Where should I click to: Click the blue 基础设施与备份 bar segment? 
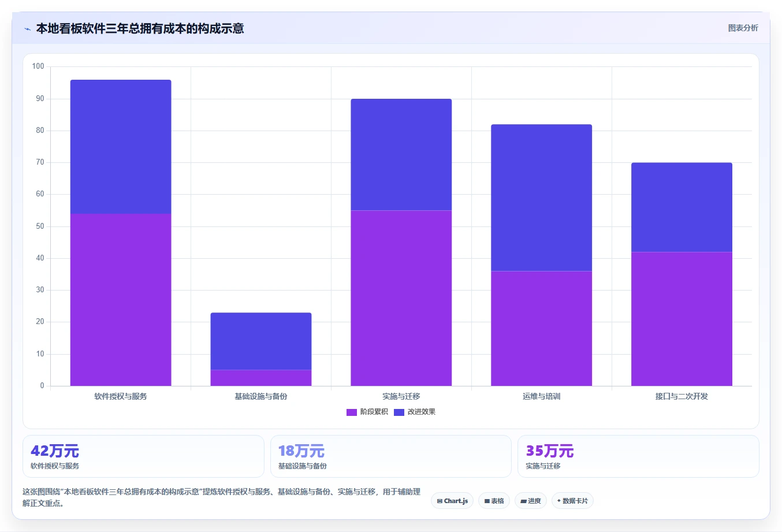(x=261, y=341)
